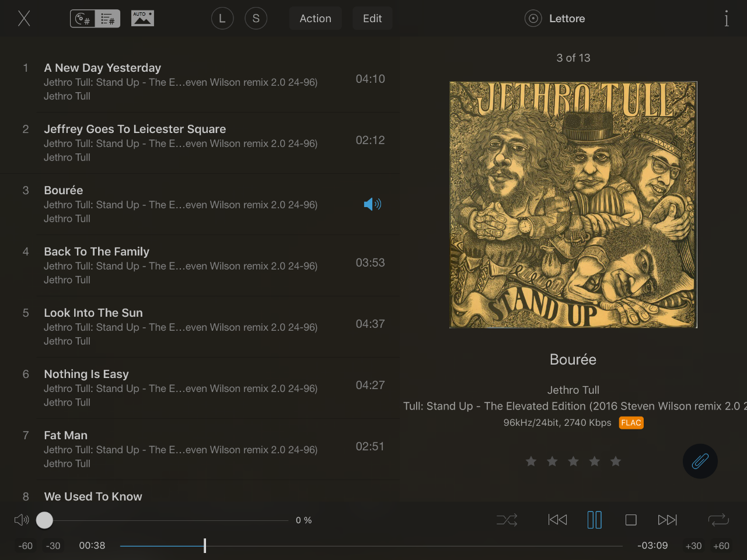Rate the track one star
This screenshot has width=747, height=560.
(x=531, y=461)
